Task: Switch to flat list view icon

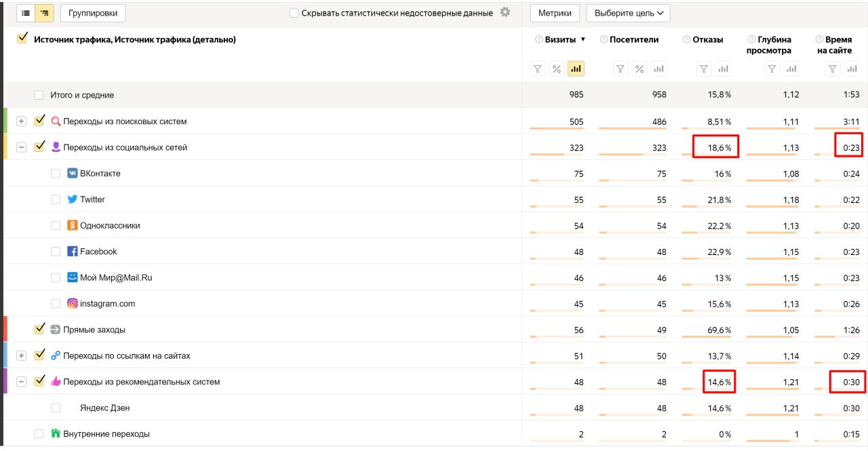Action: 26,13
